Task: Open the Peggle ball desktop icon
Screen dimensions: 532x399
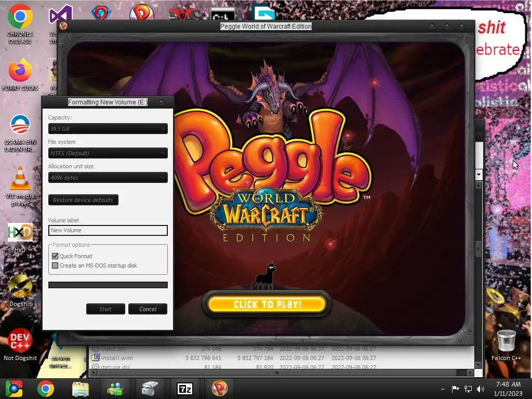Action: (x=141, y=12)
